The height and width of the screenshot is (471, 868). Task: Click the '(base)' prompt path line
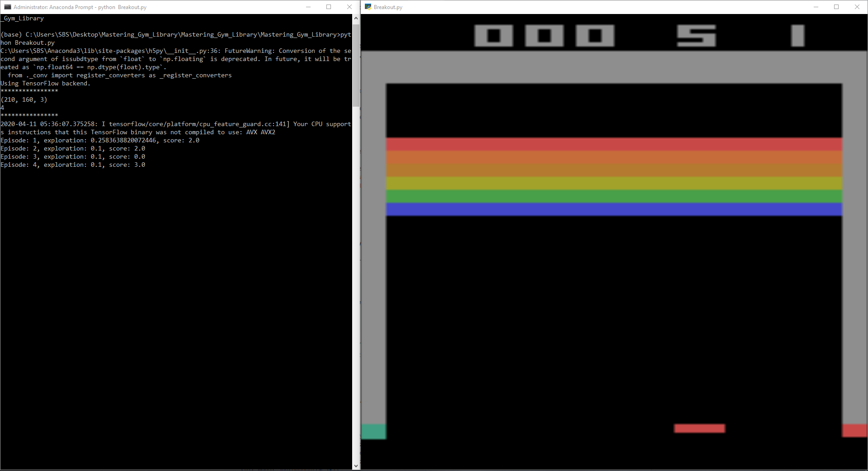(175, 34)
